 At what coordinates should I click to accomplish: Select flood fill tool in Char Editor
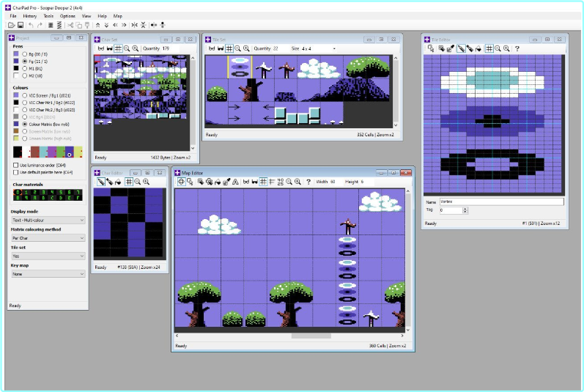point(118,182)
